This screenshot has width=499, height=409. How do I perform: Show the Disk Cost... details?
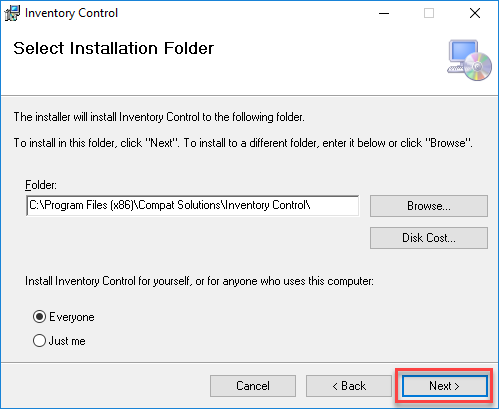click(429, 238)
